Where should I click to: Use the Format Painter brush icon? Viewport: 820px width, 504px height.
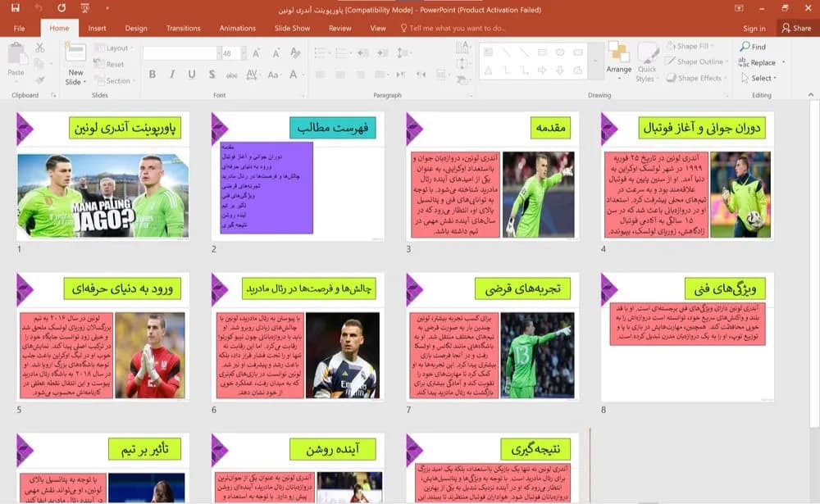point(39,80)
